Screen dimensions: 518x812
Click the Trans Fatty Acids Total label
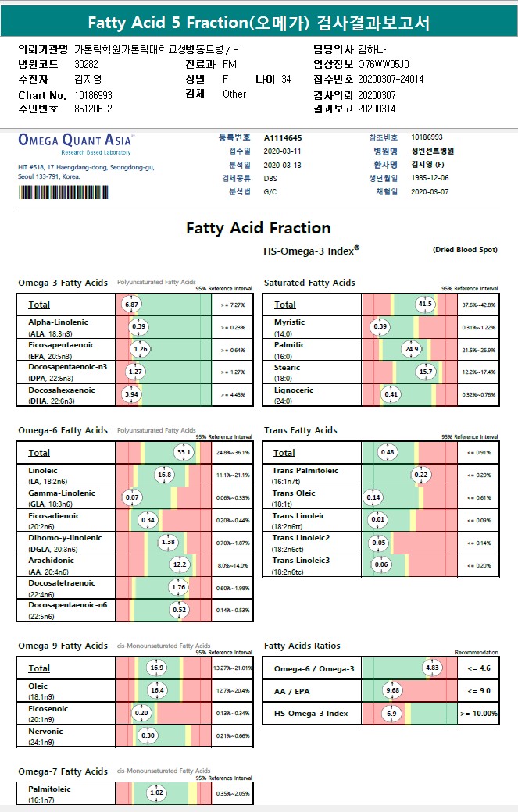[284, 453]
